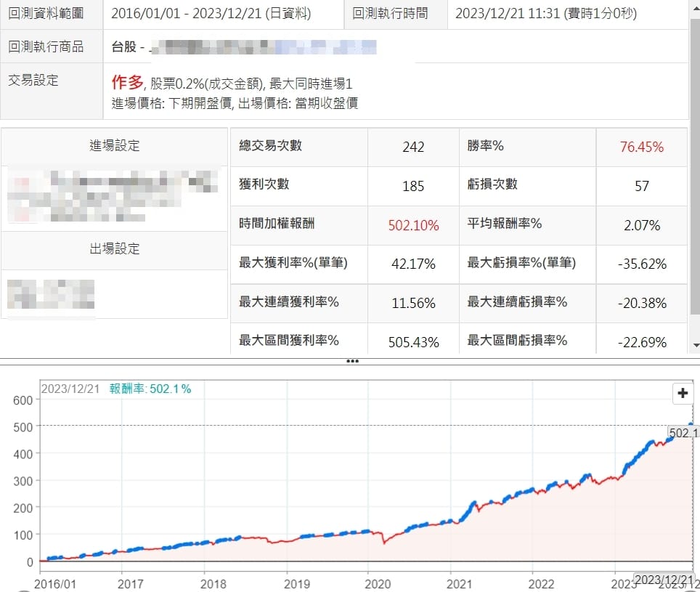Click the red 502.10% time-weighted return value
Viewport: 700px width, 592px height.
413,225
